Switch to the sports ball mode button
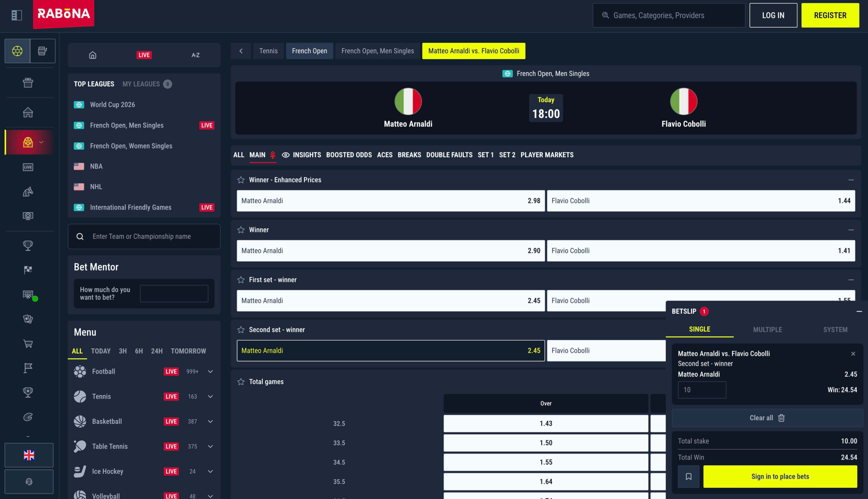 [x=17, y=51]
